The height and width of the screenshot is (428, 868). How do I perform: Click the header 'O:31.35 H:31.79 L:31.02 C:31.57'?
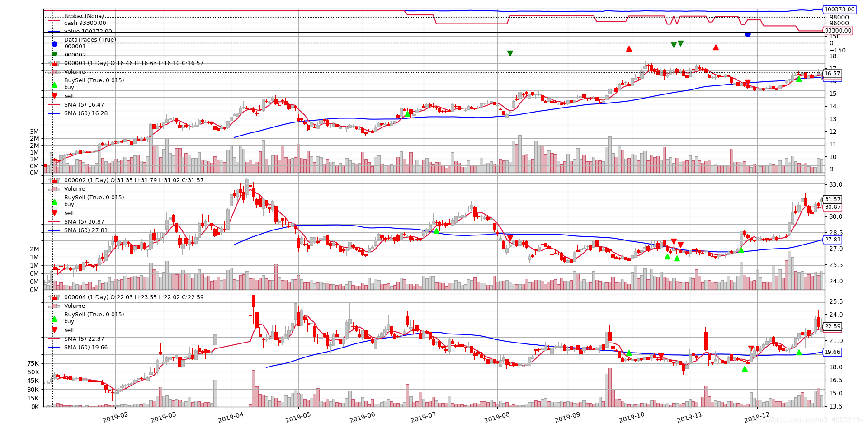pos(157,180)
